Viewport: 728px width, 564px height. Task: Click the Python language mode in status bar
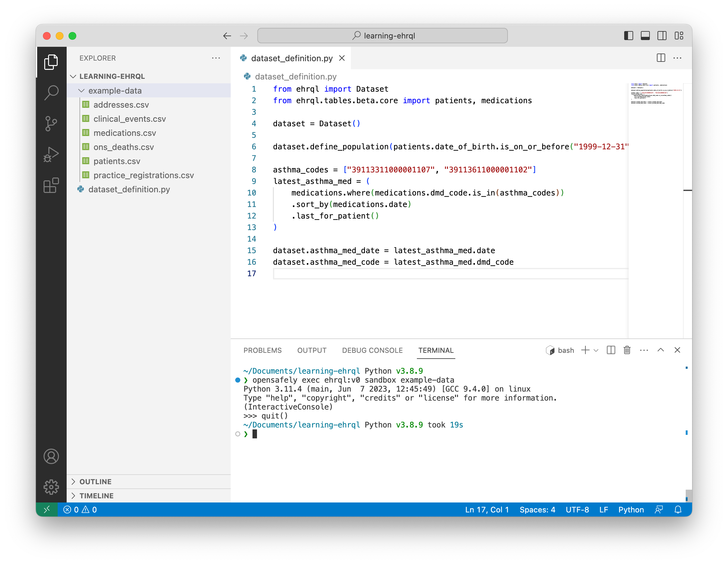coord(631,510)
